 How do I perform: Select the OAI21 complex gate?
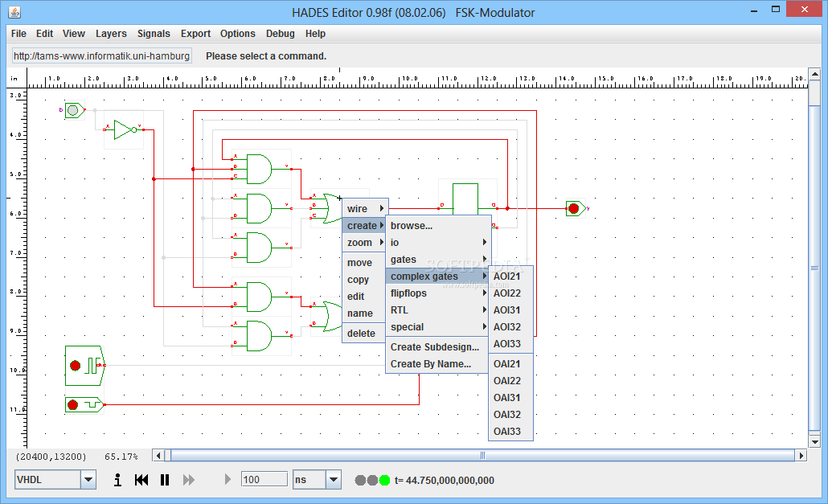click(510, 363)
